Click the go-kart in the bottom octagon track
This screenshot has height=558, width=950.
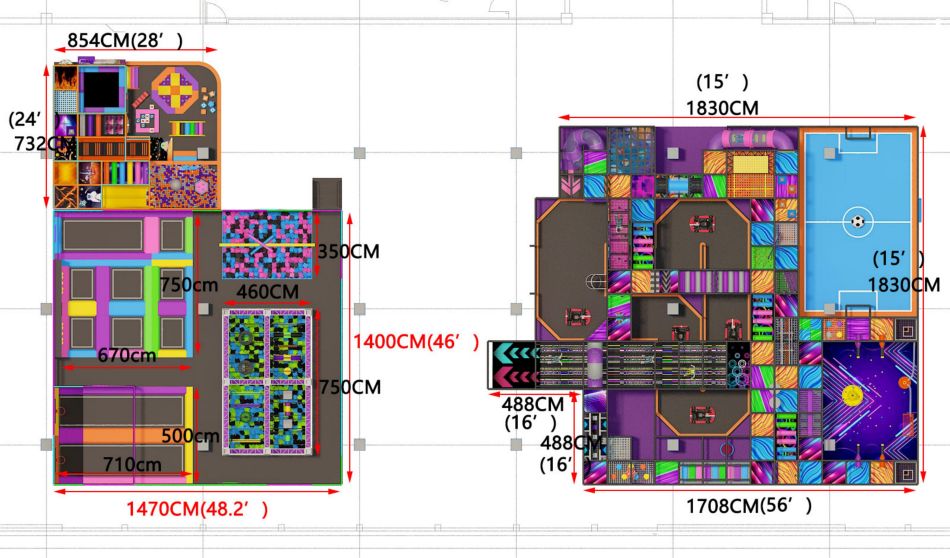pos(702,414)
